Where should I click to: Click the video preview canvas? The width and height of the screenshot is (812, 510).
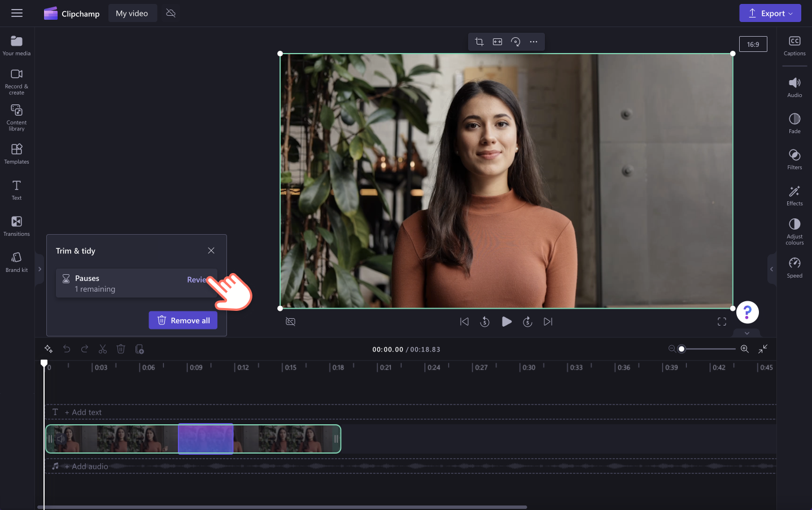[x=507, y=181]
